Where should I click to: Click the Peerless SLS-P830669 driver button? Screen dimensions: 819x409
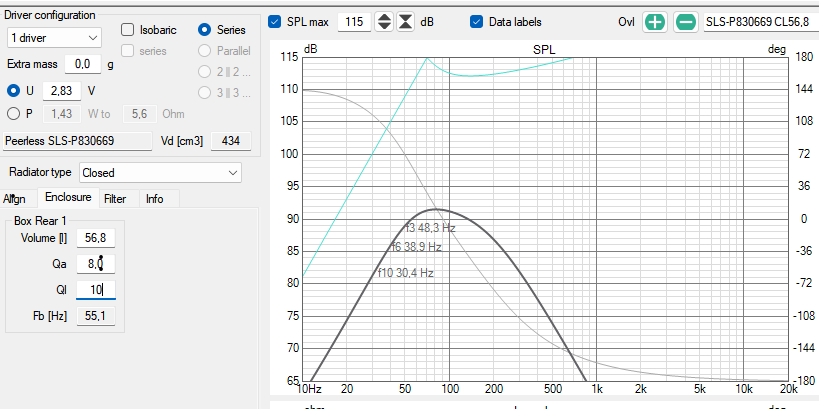pyautogui.click(x=77, y=141)
